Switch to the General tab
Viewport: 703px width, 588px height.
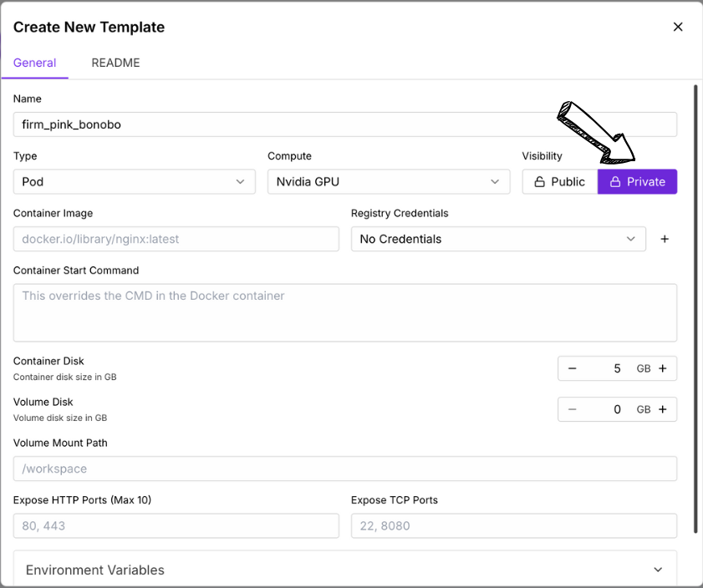click(34, 63)
